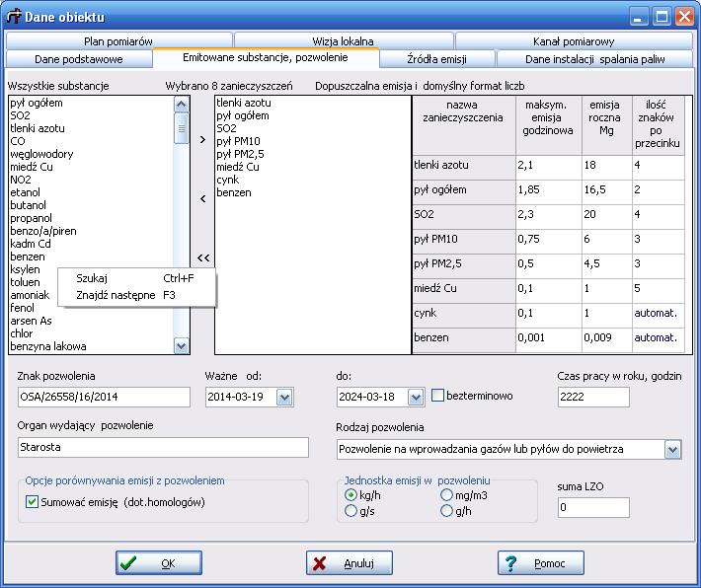Switch to Źródła emisji tab

pos(436,59)
